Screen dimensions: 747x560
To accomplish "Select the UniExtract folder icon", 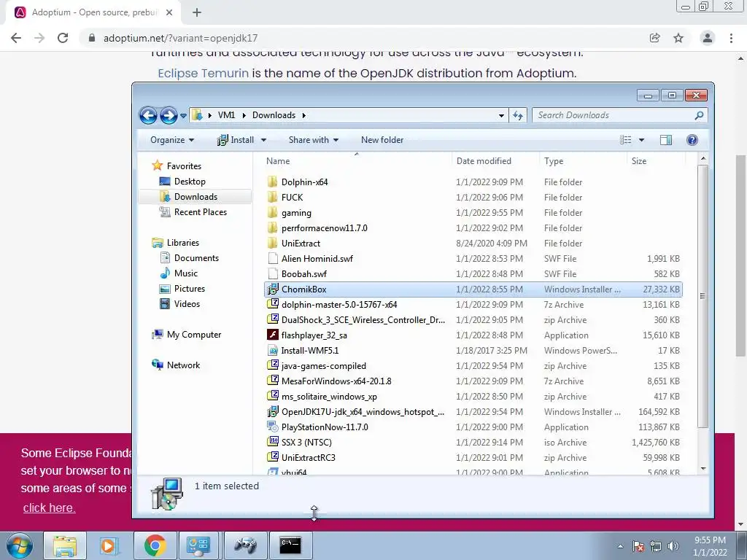I will pyautogui.click(x=273, y=244).
